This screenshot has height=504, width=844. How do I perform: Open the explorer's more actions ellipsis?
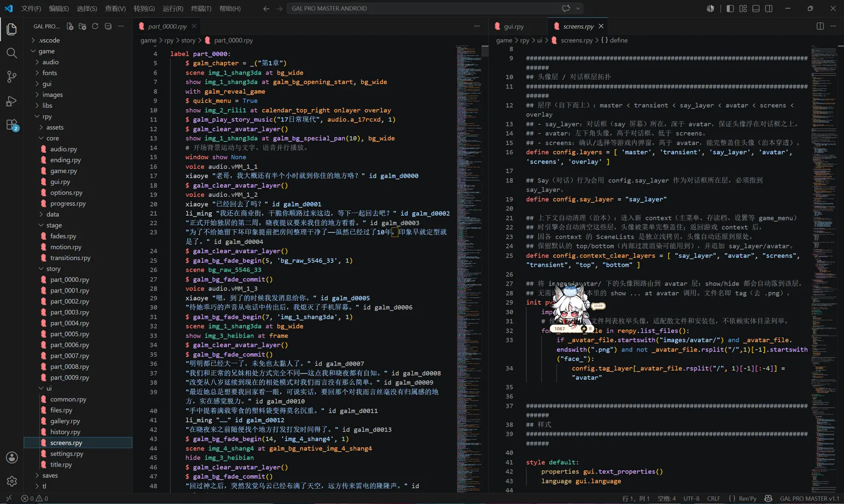[121, 26]
